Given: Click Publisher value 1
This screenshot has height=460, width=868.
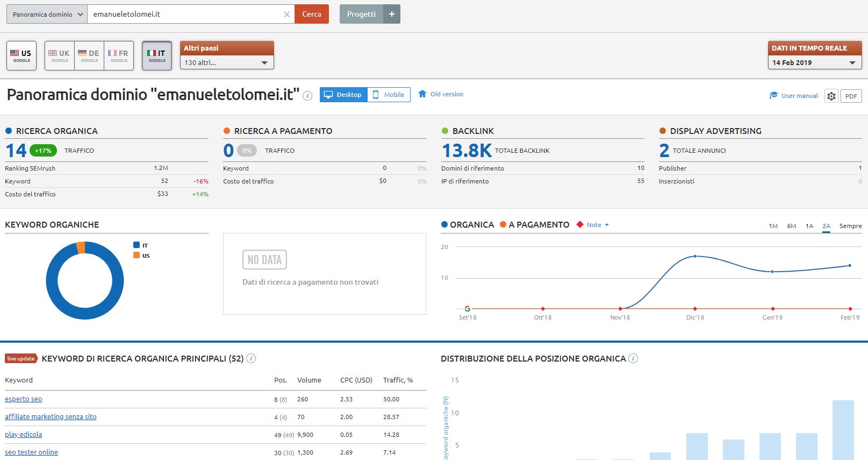Looking at the screenshot, I should 860,168.
